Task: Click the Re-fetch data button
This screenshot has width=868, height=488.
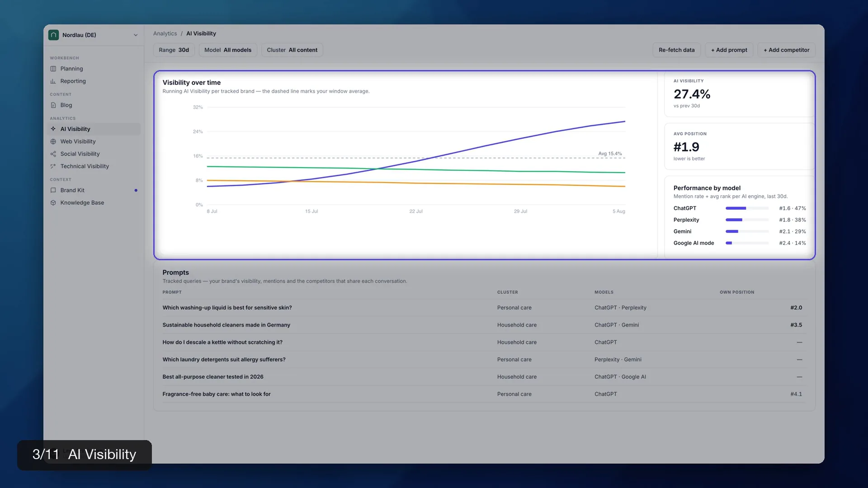Action: click(677, 50)
